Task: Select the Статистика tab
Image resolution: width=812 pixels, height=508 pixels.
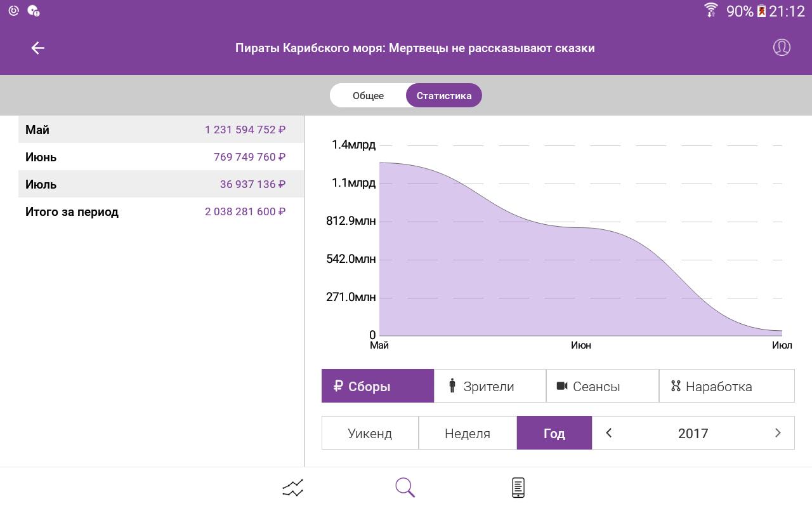Action: pyautogui.click(x=444, y=95)
